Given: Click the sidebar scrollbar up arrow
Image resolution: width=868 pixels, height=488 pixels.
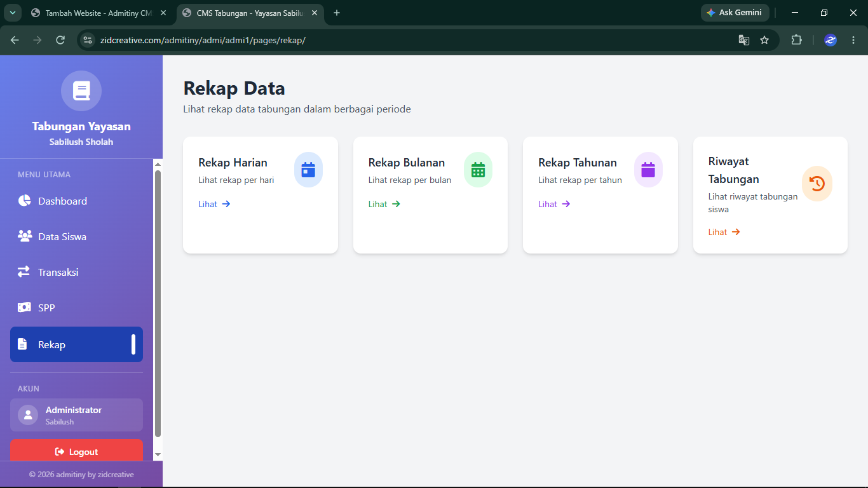Looking at the screenshot, I should coord(158,164).
